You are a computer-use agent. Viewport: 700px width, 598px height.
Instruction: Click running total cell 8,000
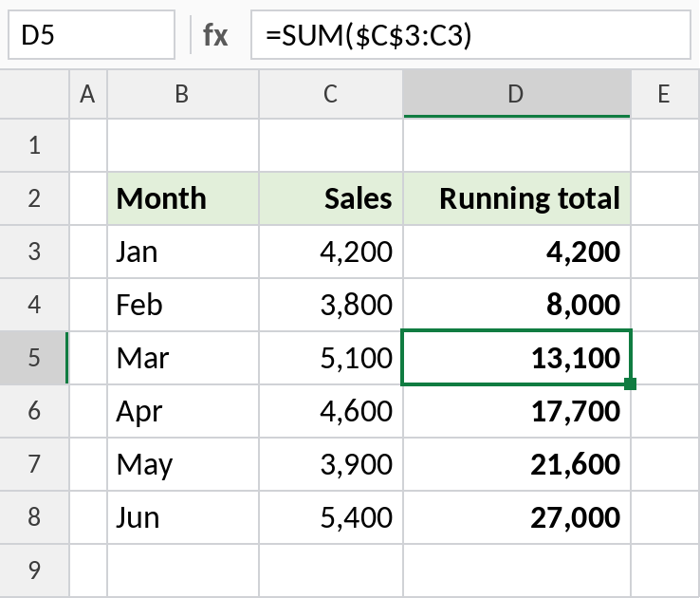click(517, 305)
